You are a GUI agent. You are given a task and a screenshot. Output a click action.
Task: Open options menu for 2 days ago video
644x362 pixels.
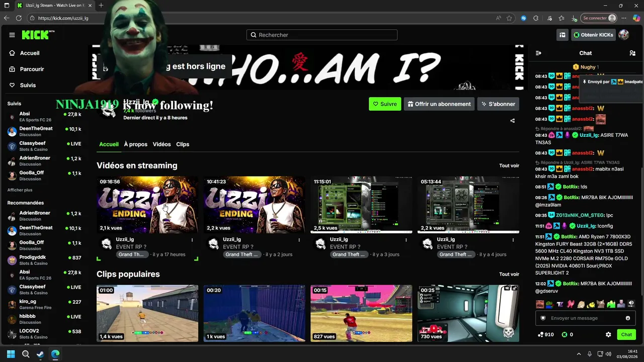click(x=299, y=240)
